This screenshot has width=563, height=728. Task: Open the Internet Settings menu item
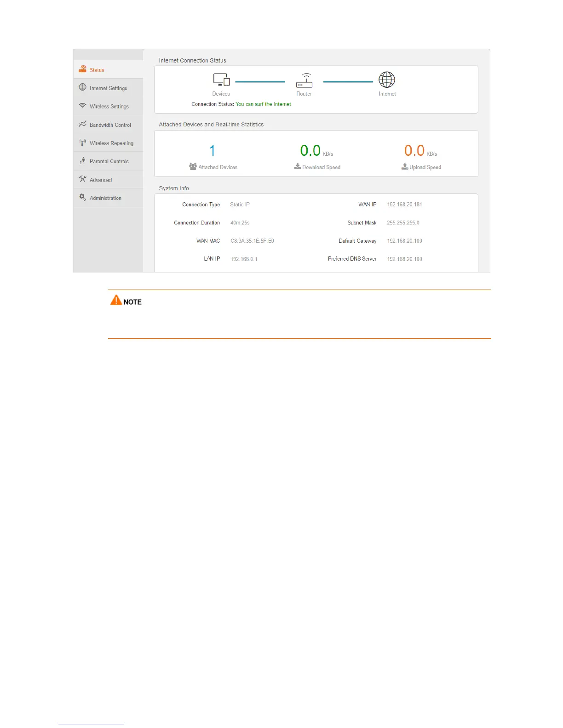[x=108, y=88]
